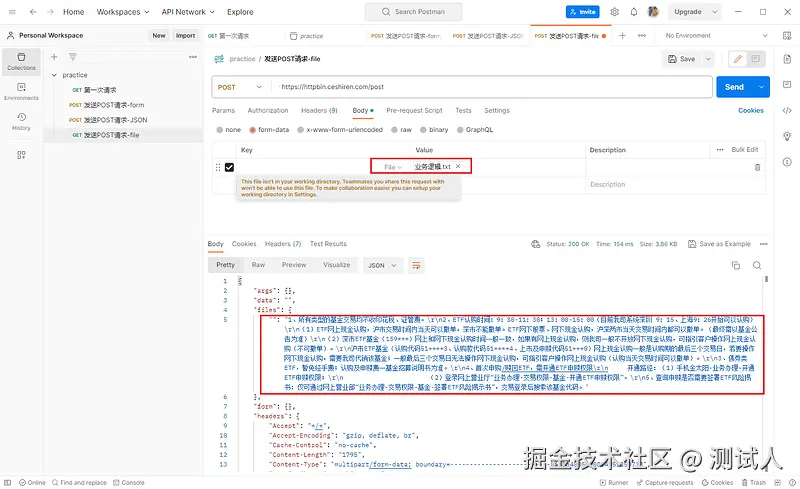This screenshot has height=489, width=800.
Task: Open the POST method dropdown
Action: click(x=240, y=87)
